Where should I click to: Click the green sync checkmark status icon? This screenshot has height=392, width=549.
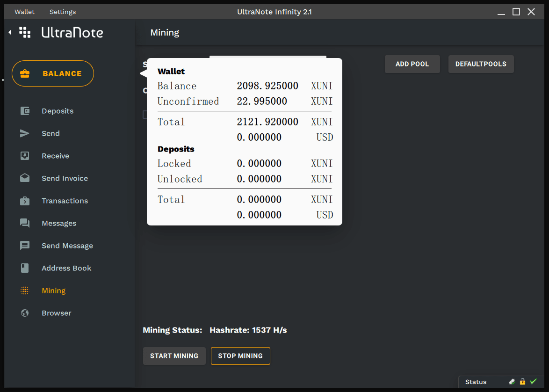(x=533, y=382)
